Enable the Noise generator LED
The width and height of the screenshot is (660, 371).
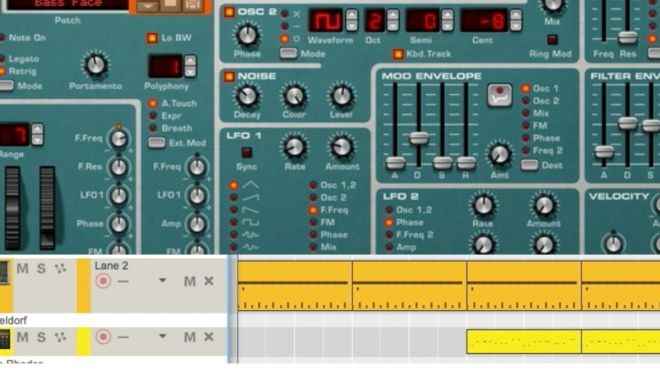[229, 76]
